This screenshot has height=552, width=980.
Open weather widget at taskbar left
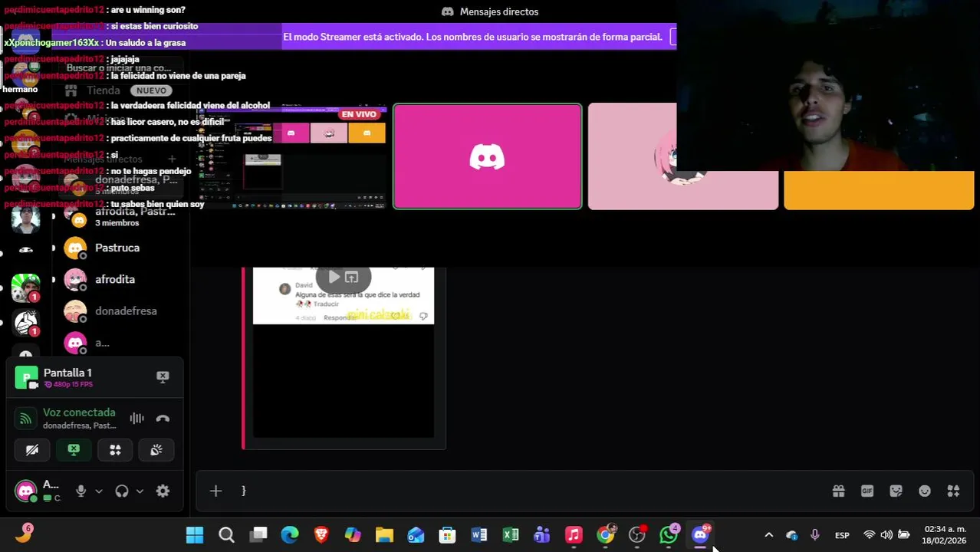pyautogui.click(x=23, y=535)
